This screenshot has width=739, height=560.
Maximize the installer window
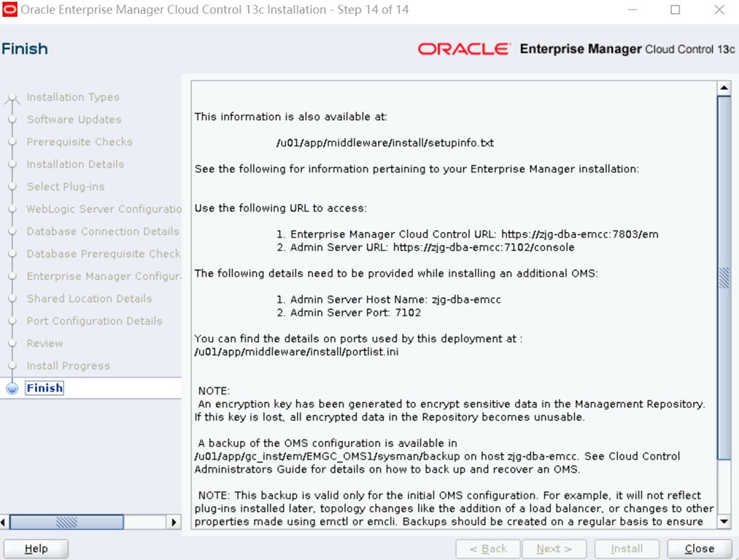[676, 10]
